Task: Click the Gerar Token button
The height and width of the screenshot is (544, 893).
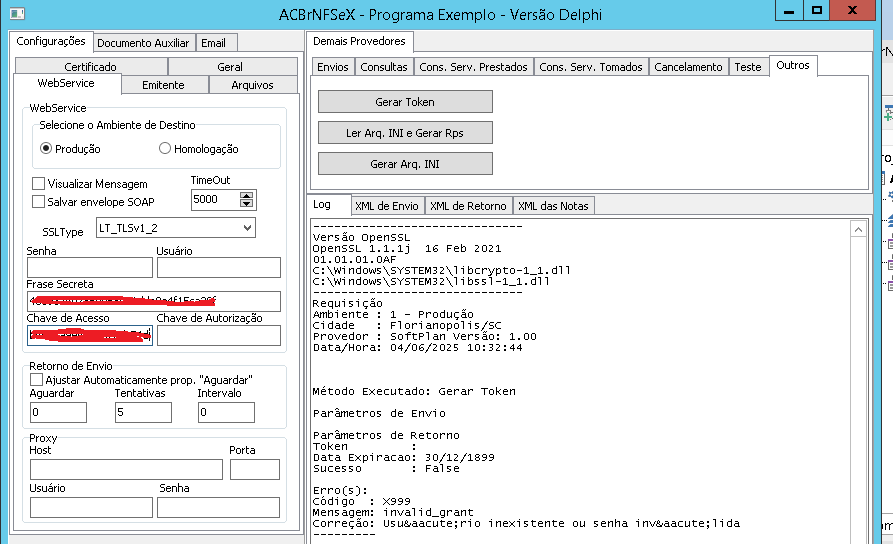Action: (x=405, y=101)
